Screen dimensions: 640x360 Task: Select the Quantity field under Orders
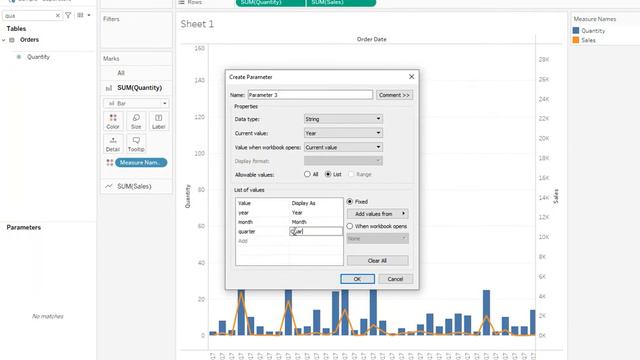[38, 57]
